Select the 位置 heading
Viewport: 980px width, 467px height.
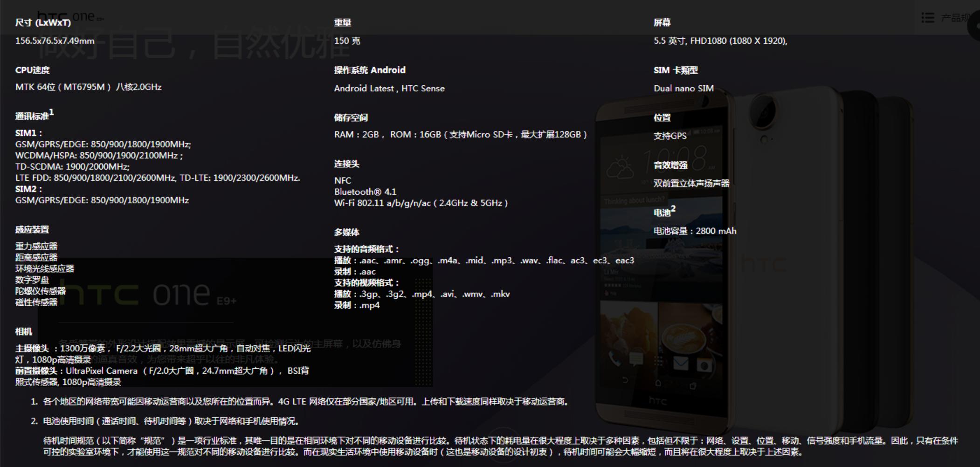point(662,117)
